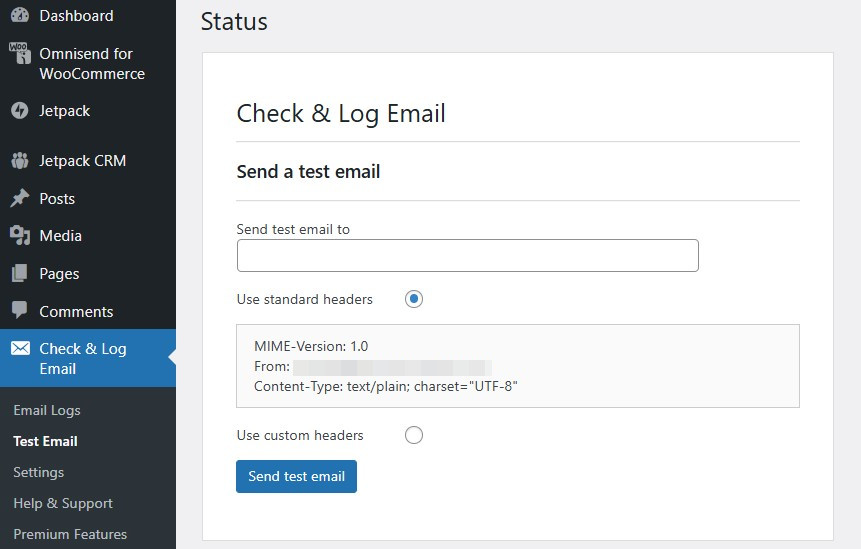
Task: Click the Jetpack lightning bolt icon
Action: point(20,110)
